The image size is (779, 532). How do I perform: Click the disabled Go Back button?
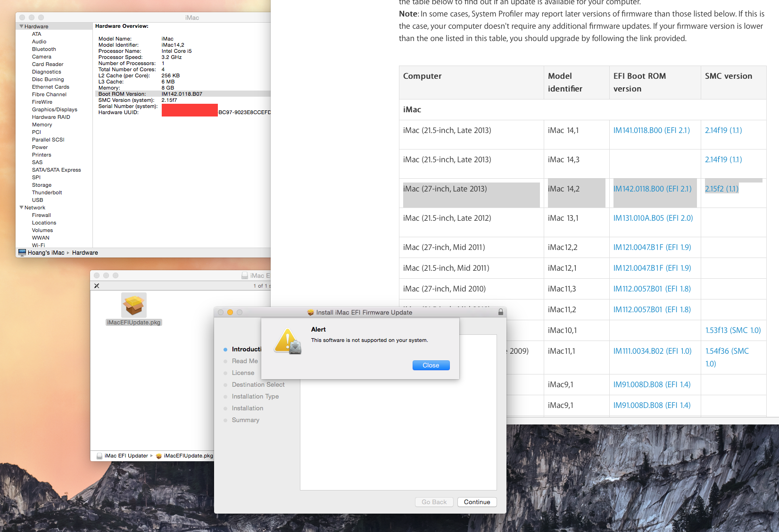click(434, 502)
